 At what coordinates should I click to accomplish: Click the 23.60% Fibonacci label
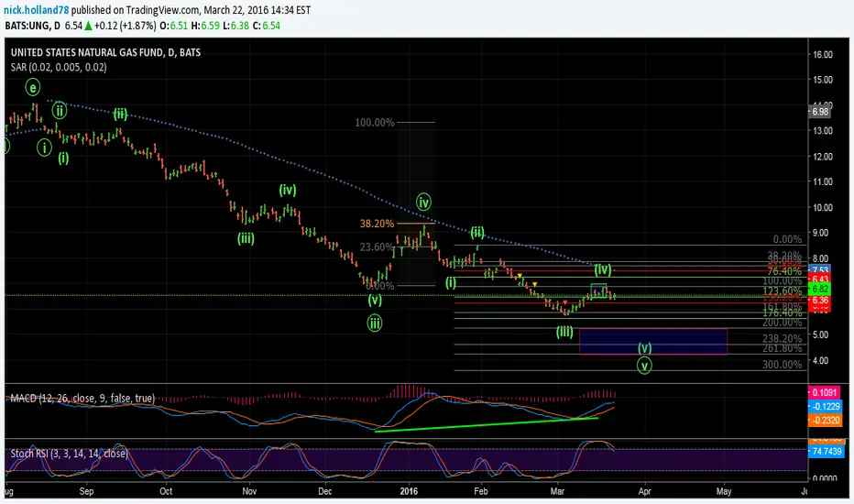point(377,247)
